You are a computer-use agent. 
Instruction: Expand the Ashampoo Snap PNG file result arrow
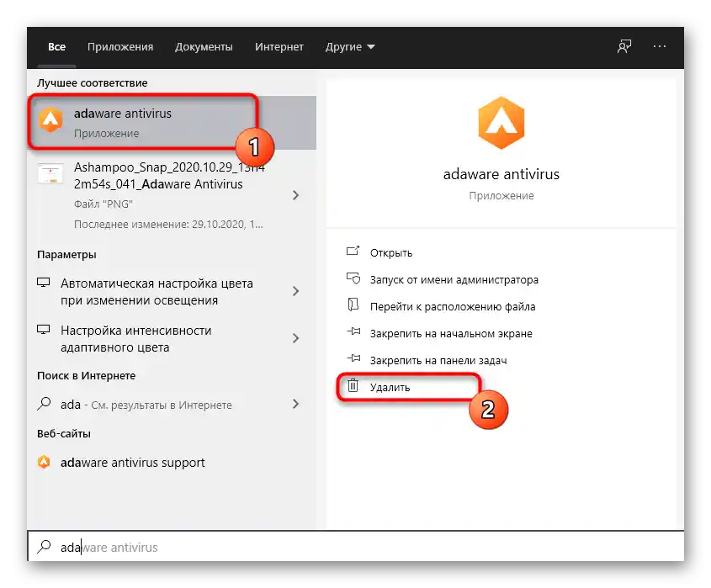(x=295, y=195)
